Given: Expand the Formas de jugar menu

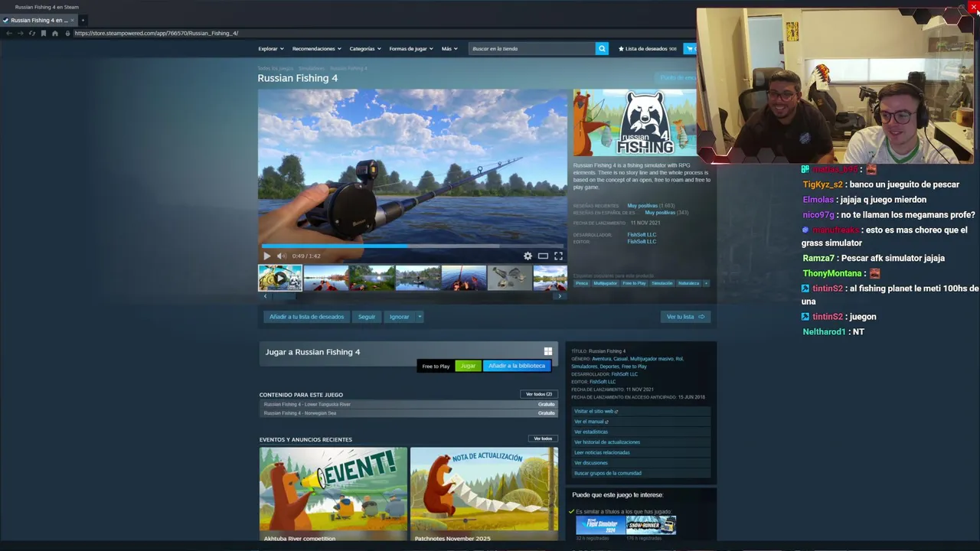Looking at the screenshot, I should pos(410,48).
